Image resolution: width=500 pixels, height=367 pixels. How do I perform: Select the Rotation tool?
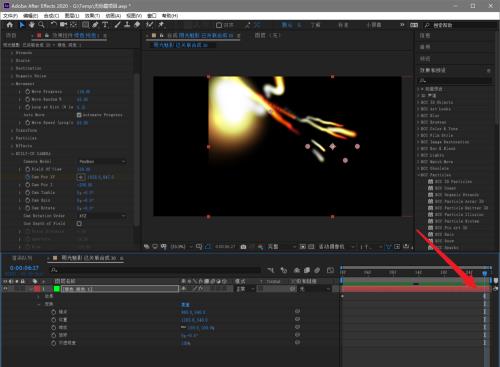[54, 25]
